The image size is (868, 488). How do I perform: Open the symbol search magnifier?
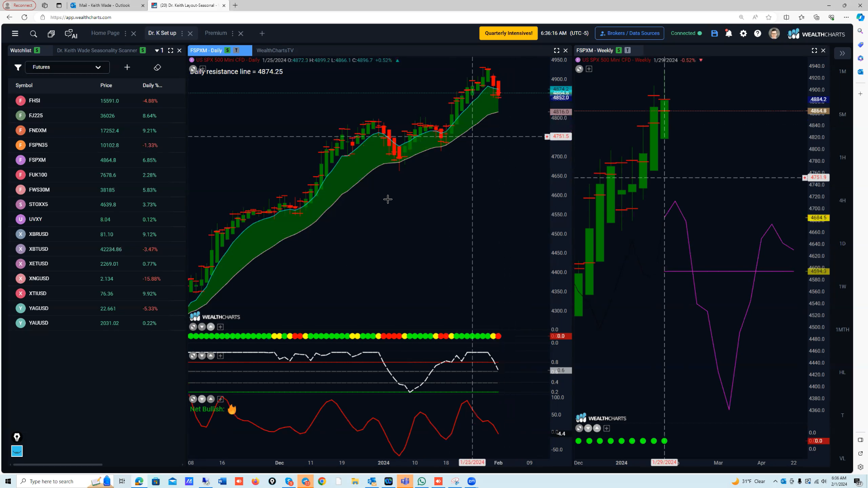[33, 34]
